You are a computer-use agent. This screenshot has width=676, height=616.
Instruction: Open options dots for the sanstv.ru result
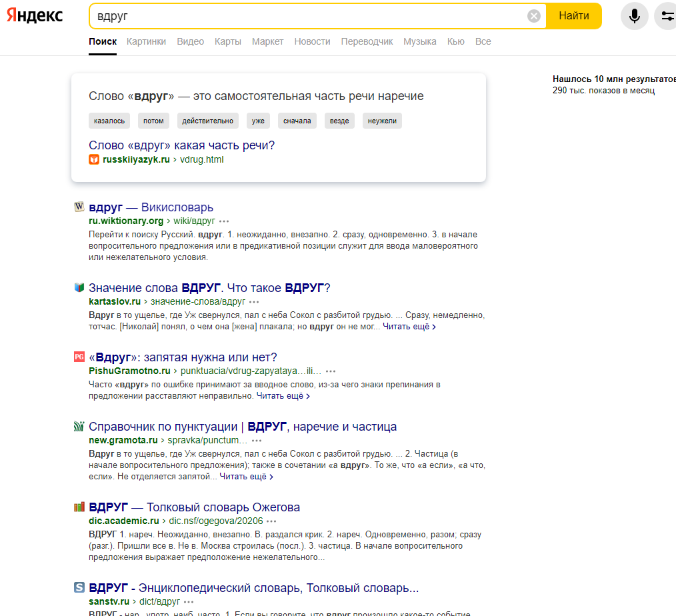189,602
